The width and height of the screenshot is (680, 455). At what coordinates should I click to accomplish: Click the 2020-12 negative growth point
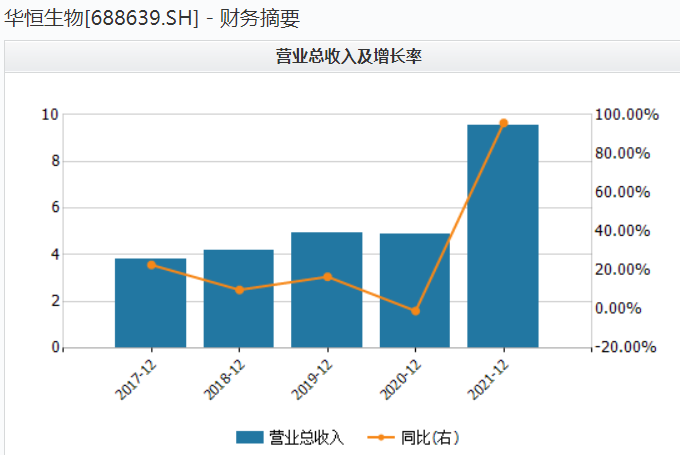(415, 311)
